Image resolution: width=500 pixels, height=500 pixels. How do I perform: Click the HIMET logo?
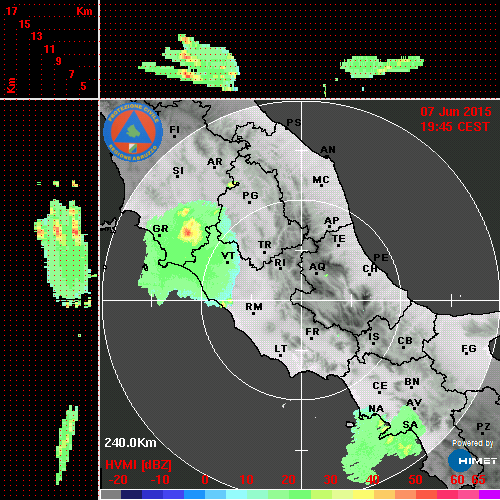coord(472,461)
